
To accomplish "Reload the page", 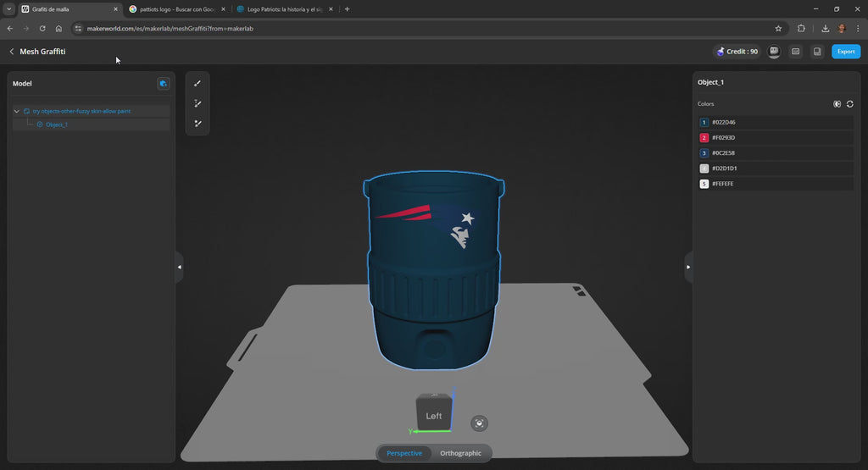I will 42,29.
